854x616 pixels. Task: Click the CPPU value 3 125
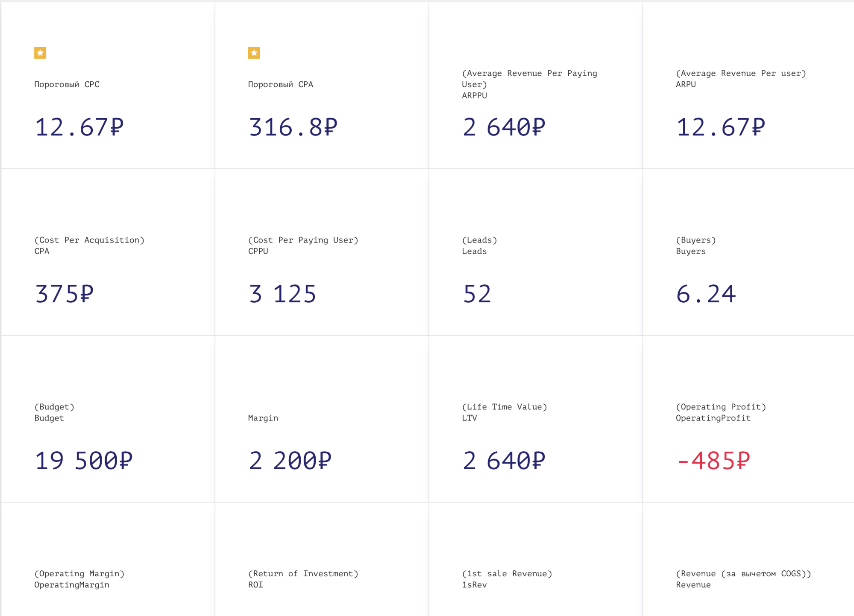[x=282, y=294]
